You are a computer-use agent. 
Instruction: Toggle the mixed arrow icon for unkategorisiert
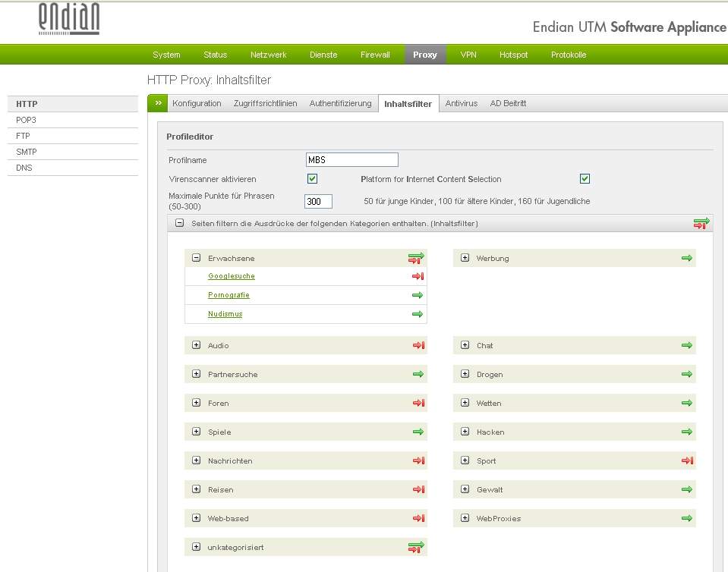pyautogui.click(x=416, y=547)
